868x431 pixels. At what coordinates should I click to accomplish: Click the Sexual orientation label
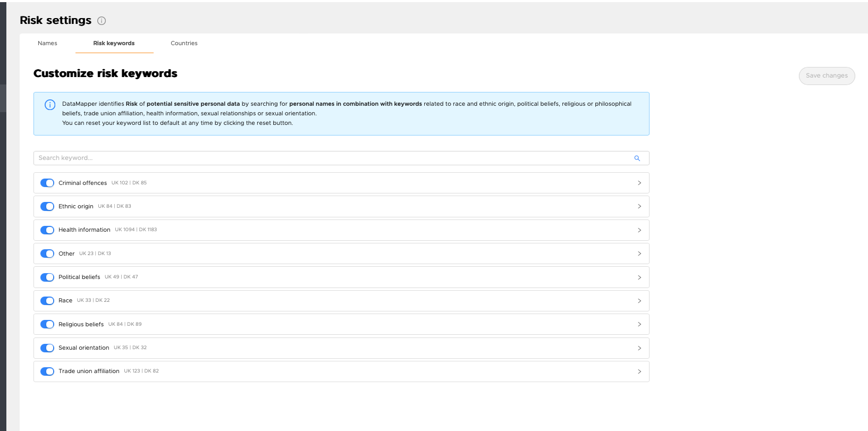pyautogui.click(x=83, y=348)
